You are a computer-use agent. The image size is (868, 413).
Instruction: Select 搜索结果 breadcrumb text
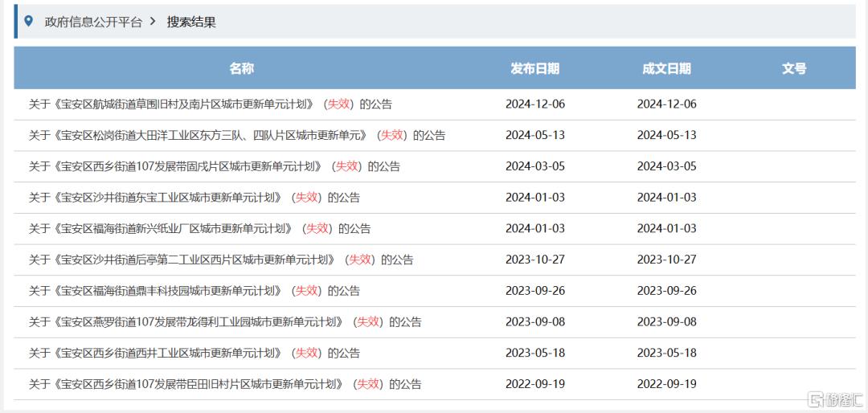tap(191, 22)
